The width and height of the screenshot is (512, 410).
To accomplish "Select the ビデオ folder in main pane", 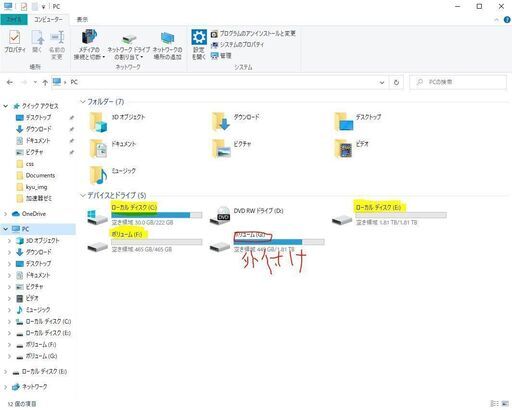I will coord(352,149).
